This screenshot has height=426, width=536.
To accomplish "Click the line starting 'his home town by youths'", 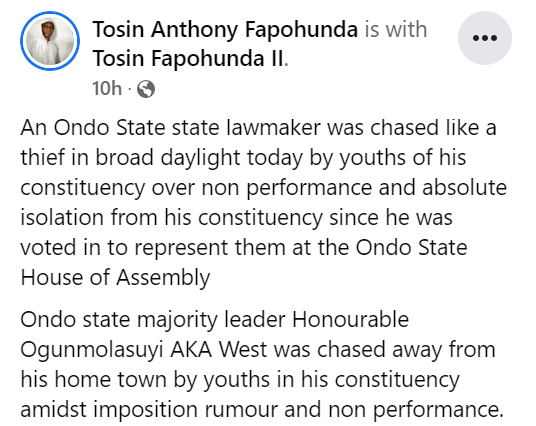I will click(x=240, y=380).
